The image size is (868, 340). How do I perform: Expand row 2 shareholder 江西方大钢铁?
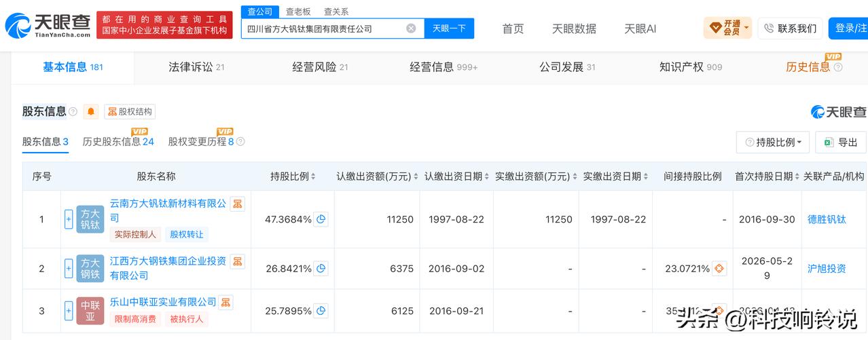(69, 269)
